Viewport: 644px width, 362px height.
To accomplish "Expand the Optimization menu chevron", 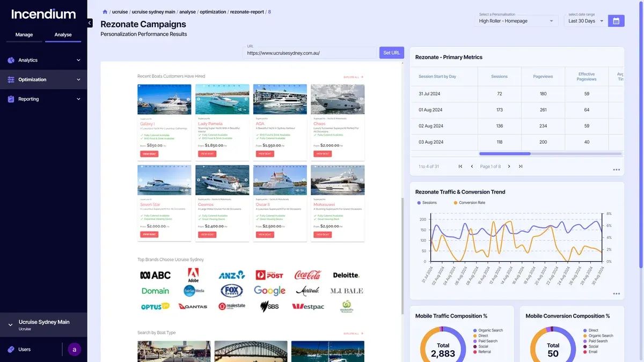I will point(78,79).
